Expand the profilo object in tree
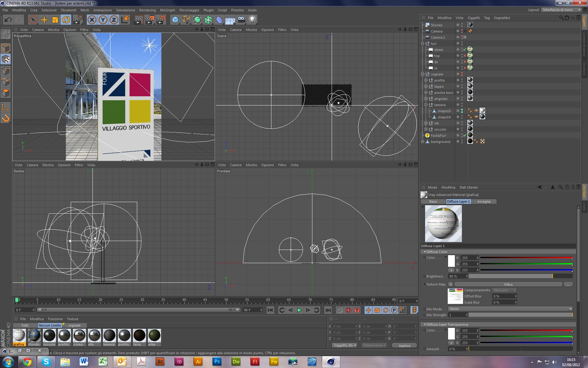588x368 pixels. point(426,80)
